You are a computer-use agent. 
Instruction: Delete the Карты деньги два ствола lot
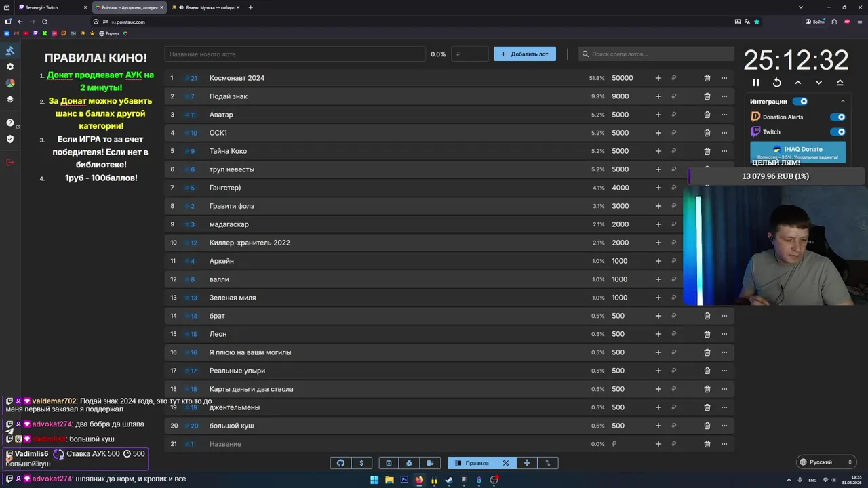pyautogui.click(x=707, y=389)
